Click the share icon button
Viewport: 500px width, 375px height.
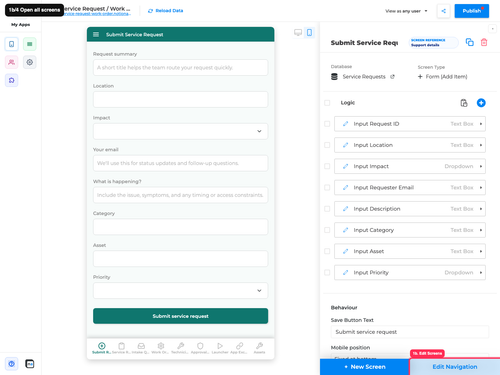[x=443, y=11]
